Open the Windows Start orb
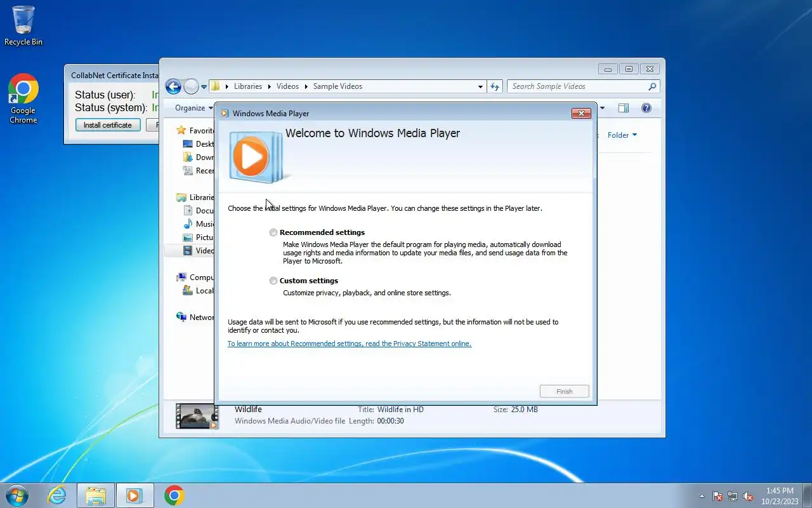Image resolution: width=812 pixels, height=508 pixels. coord(16,495)
